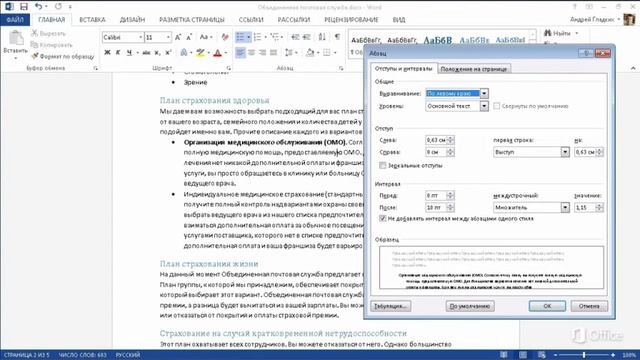Open Уровень outline level dropdown
The height and width of the screenshot is (360, 640).
click(x=484, y=106)
